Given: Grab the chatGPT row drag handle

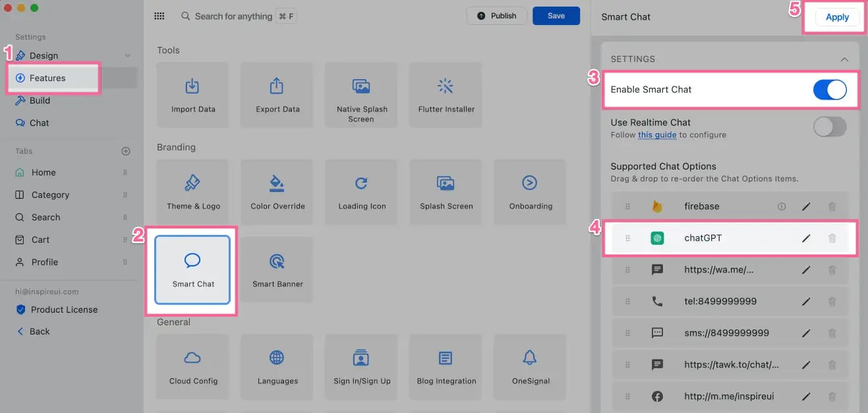Looking at the screenshot, I should click(627, 238).
